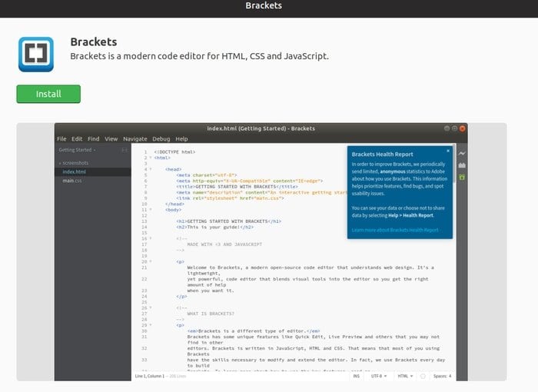Viewport: 538px width, 392px height.
Task: Click the index.html window title text
Action: [261, 128]
